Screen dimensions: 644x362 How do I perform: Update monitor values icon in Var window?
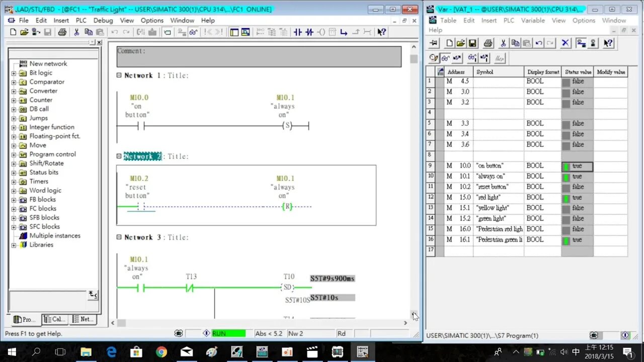(472, 58)
